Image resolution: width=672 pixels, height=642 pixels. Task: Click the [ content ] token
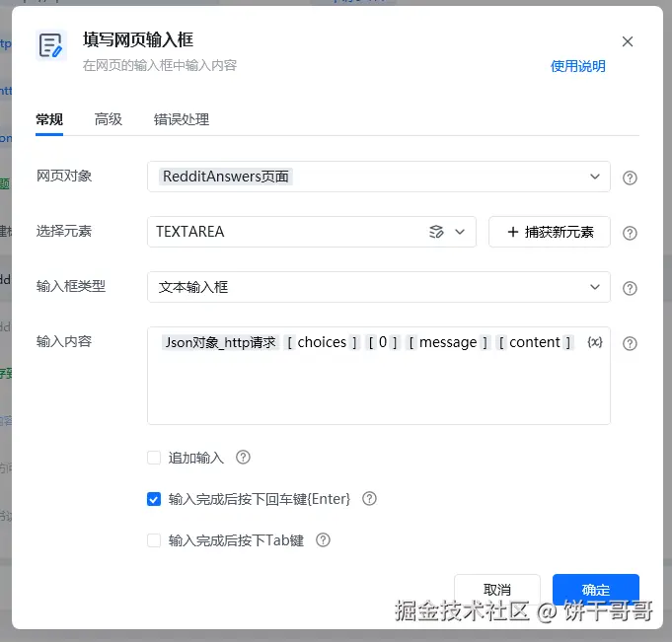535,342
